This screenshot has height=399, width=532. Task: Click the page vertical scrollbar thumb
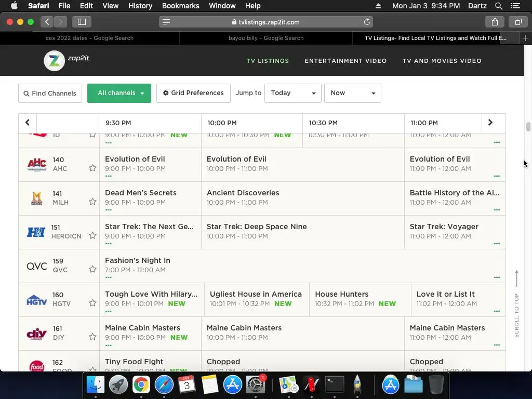click(x=528, y=126)
